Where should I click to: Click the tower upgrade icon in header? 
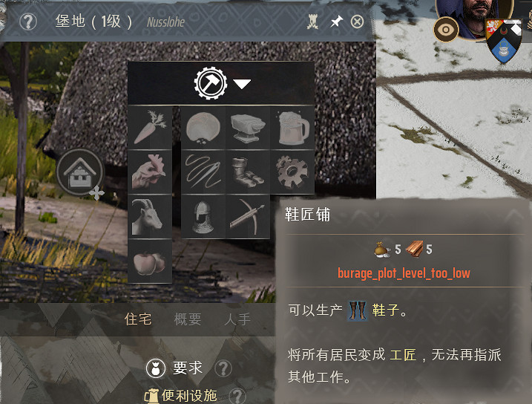pyautogui.click(x=312, y=22)
